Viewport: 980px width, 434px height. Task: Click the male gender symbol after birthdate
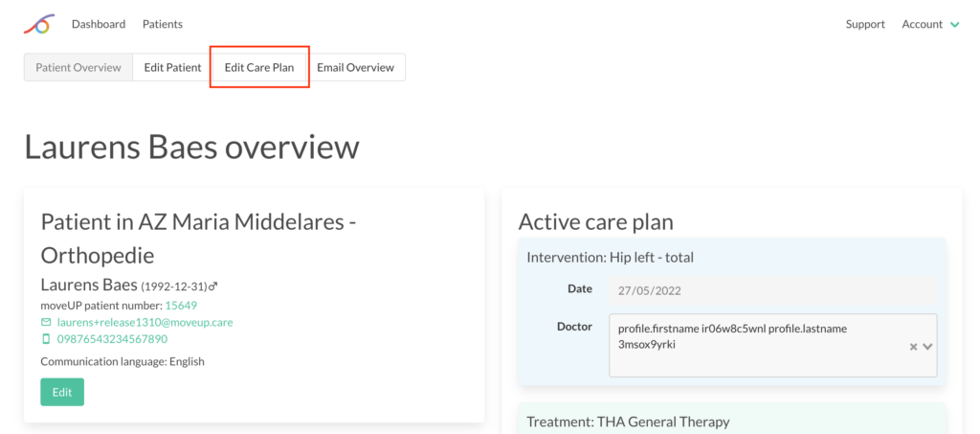point(212,286)
